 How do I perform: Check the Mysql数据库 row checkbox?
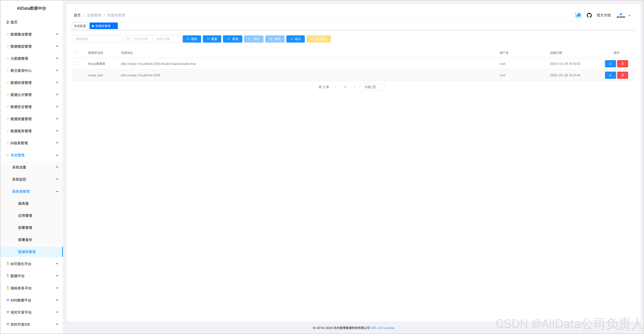pyautogui.click(x=77, y=64)
